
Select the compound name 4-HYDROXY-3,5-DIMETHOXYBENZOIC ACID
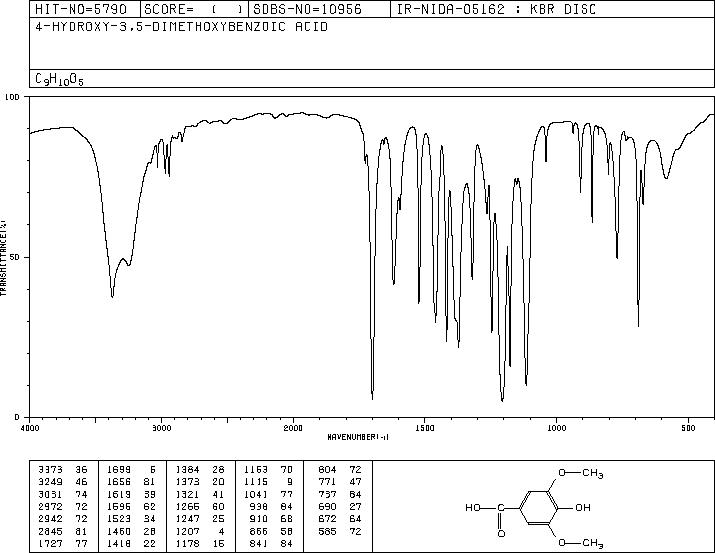(181, 27)
